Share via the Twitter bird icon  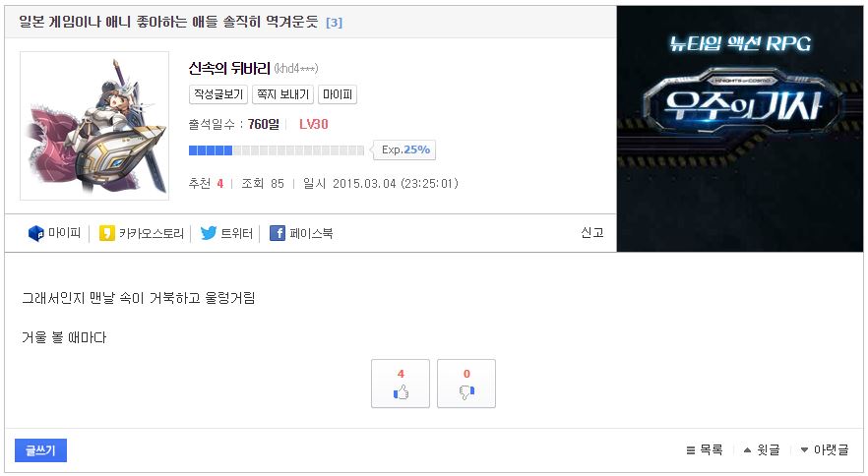pyautogui.click(x=209, y=233)
